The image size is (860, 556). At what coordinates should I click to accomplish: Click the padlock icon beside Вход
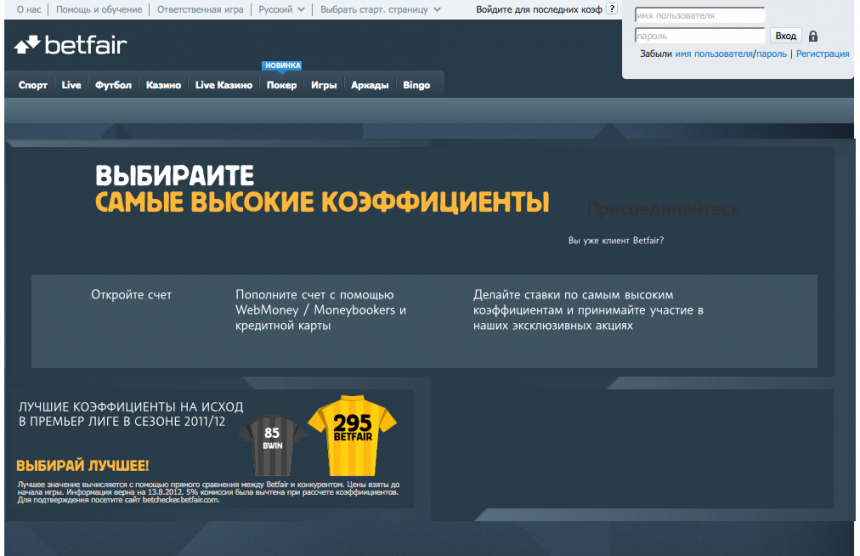pyautogui.click(x=813, y=36)
